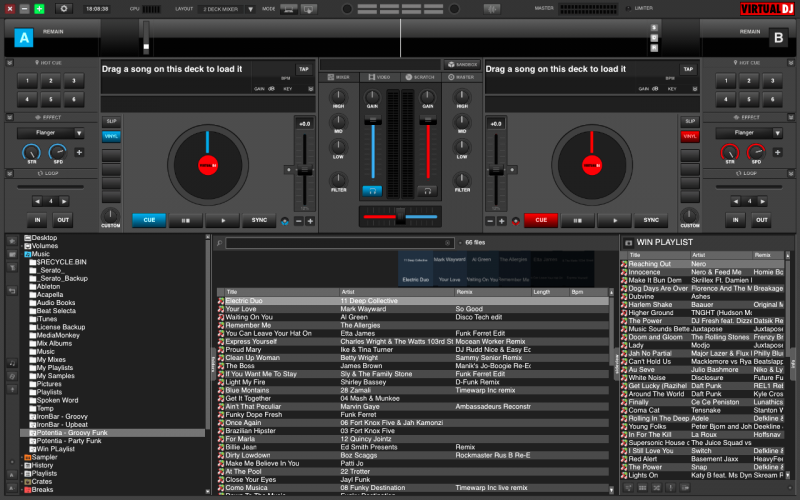Click the crossfader handle

(x=401, y=216)
